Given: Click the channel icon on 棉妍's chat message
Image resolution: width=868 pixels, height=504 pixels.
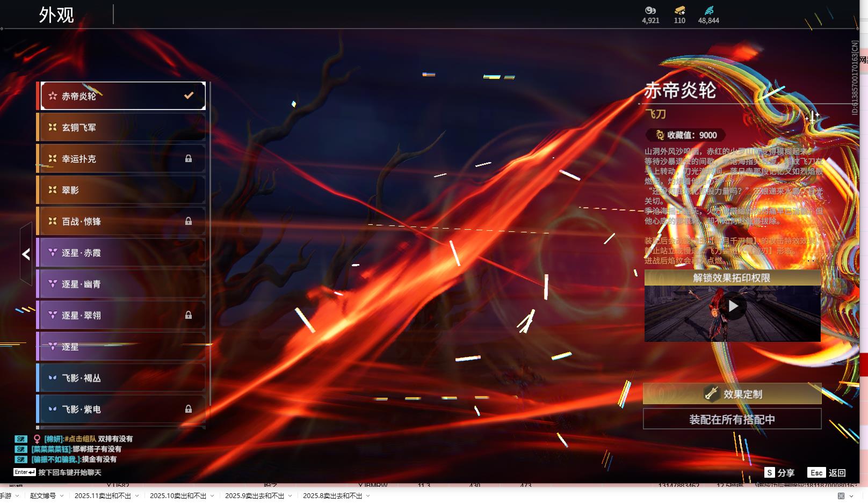Looking at the screenshot, I should click(21, 439).
